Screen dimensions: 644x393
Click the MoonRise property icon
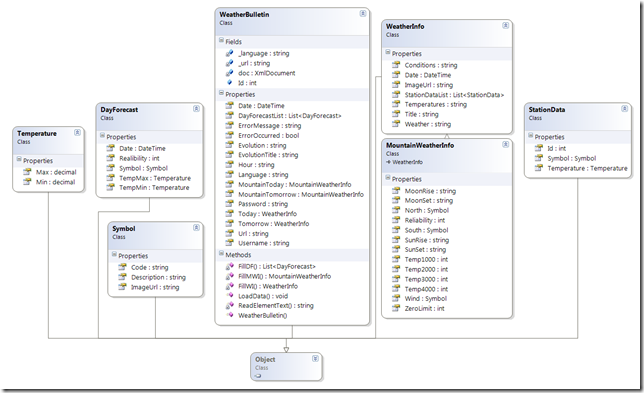coord(396,190)
